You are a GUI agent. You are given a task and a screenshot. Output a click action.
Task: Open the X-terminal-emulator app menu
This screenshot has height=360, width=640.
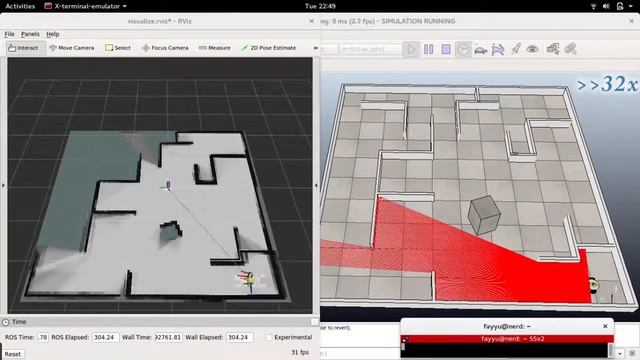pyautogui.click(x=85, y=6)
